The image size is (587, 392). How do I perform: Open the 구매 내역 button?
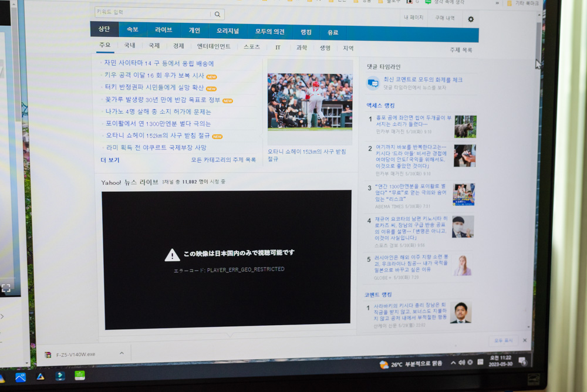click(x=446, y=19)
